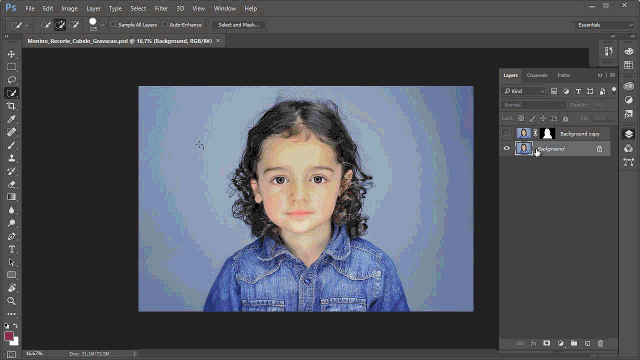Screen dimensions: 640x360
Task: Select the Eyedropper tool
Action: coord(11,119)
